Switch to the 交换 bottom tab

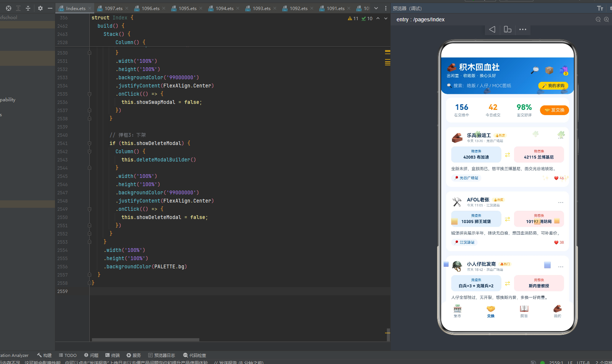[x=491, y=311]
